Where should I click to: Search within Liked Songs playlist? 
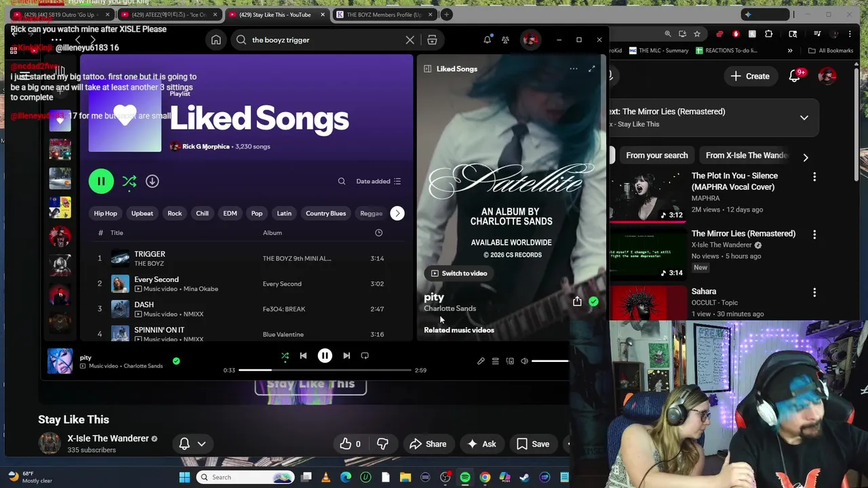342,181
